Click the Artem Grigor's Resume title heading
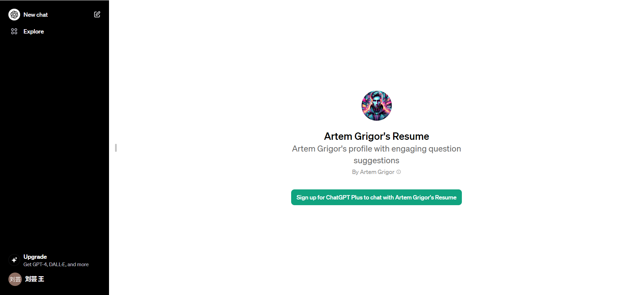The height and width of the screenshot is (295, 644). tap(376, 136)
